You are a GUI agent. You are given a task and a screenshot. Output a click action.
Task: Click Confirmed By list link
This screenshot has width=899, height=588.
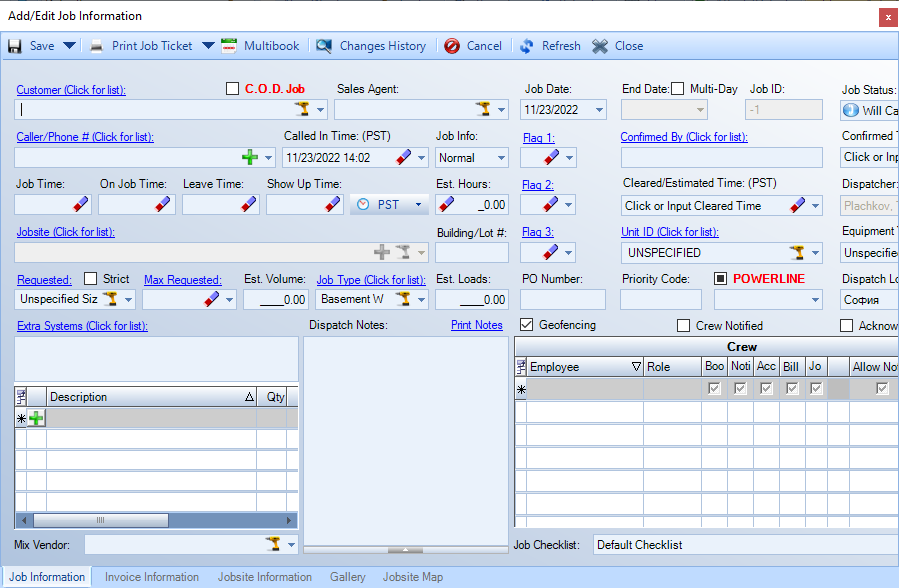coord(684,137)
